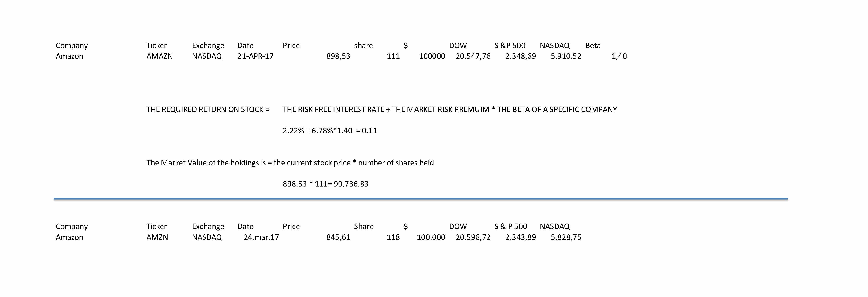The width and height of the screenshot is (868, 297).
Task: Select the Beta value 1,40
Action: click(619, 56)
